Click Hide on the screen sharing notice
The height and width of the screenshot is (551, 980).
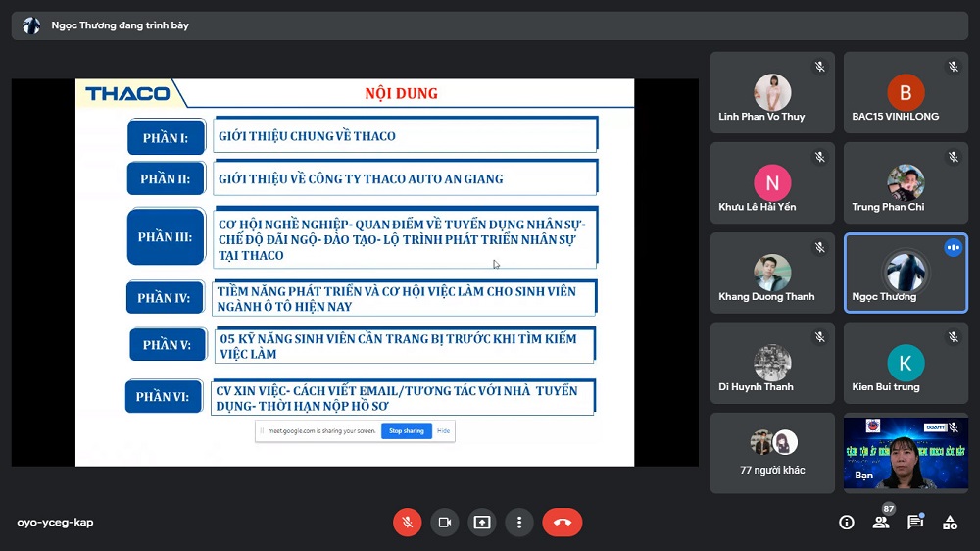tap(444, 431)
